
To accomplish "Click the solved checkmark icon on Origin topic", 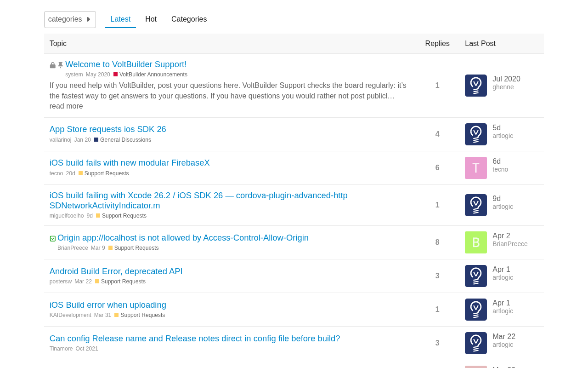I will [53, 239].
